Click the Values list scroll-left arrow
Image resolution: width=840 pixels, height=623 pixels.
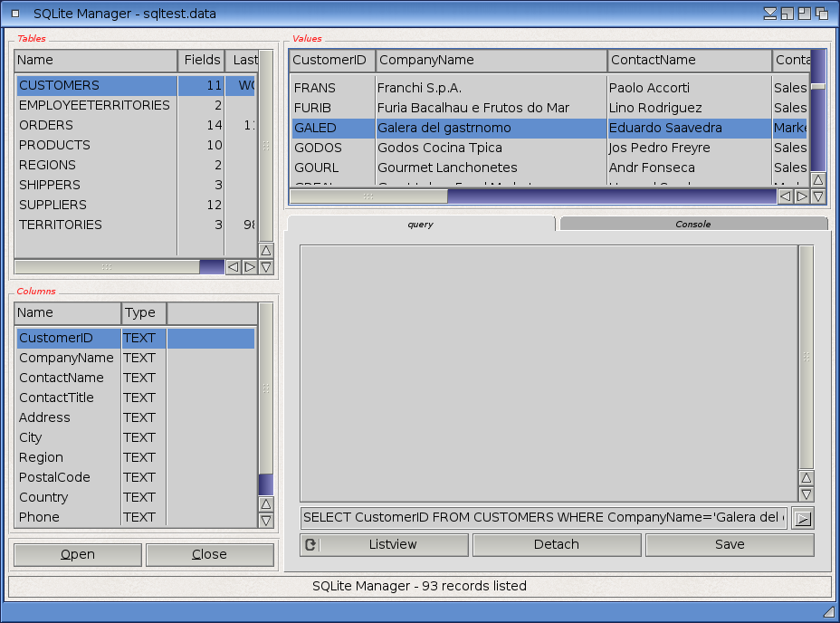click(786, 196)
